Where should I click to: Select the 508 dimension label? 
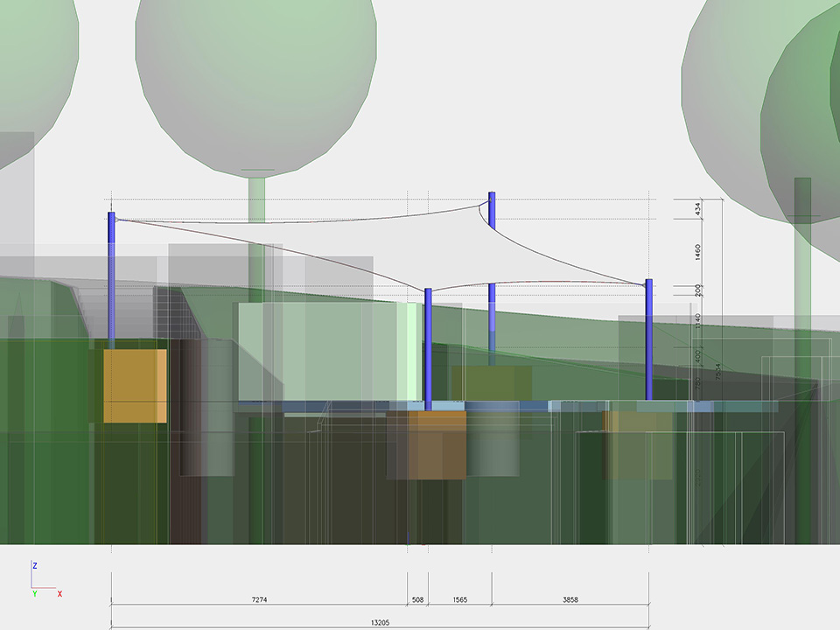417,600
